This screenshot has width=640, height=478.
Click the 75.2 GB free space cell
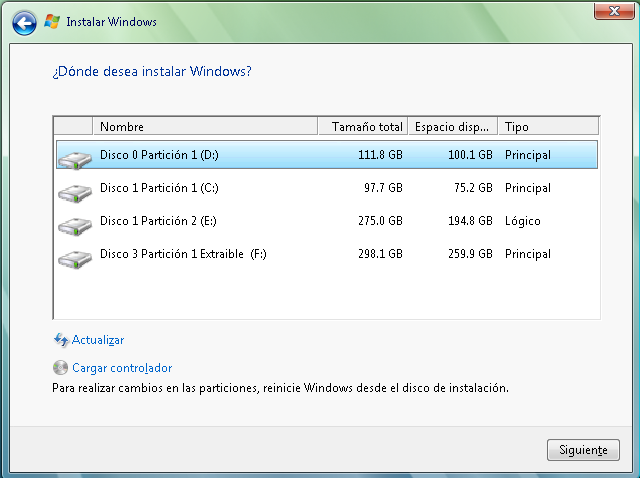[473, 188]
